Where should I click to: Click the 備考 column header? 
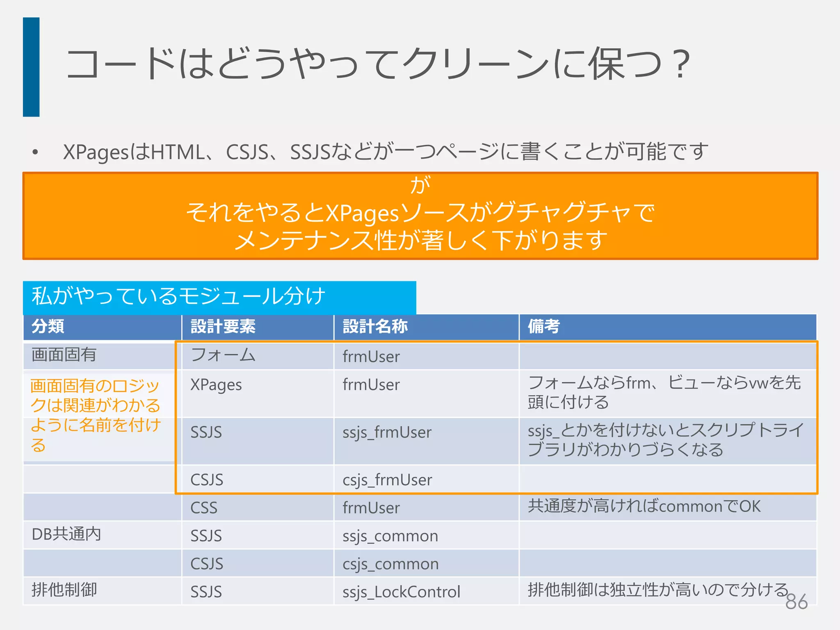point(668,327)
